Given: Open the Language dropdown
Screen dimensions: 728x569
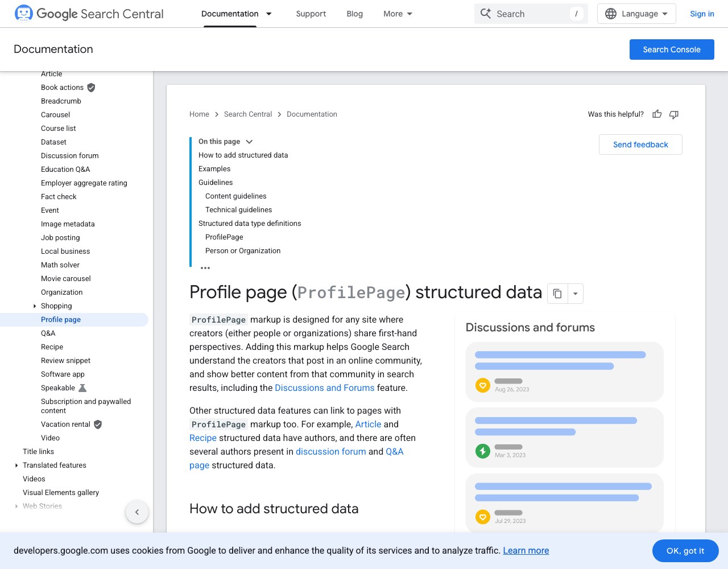Looking at the screenshot, I should pos(636,14).
